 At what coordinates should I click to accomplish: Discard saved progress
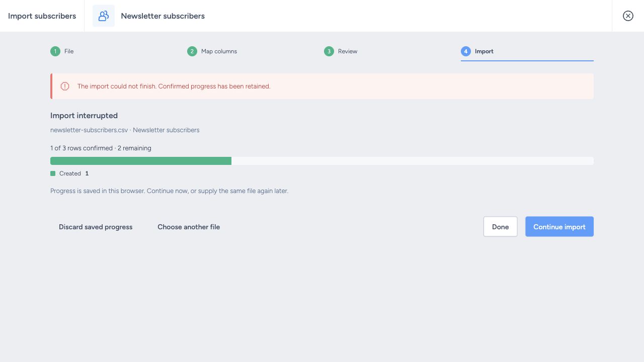pos(96,227)
